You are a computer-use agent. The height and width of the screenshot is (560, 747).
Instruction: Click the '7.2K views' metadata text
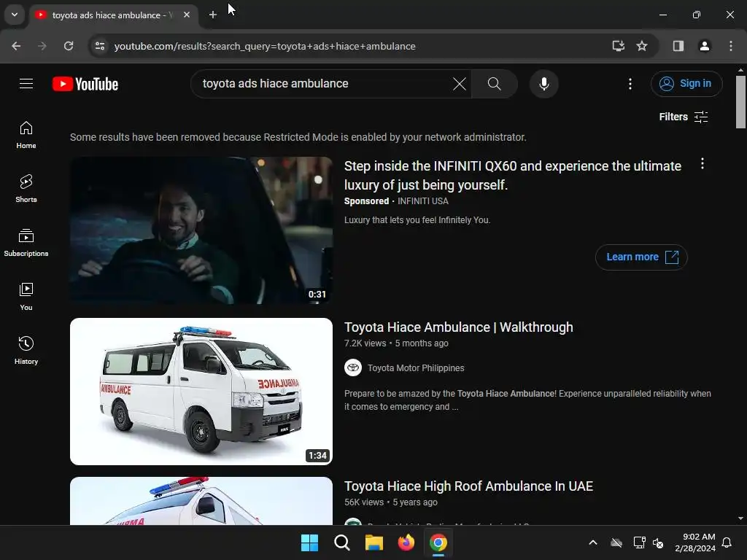(365, 343)
